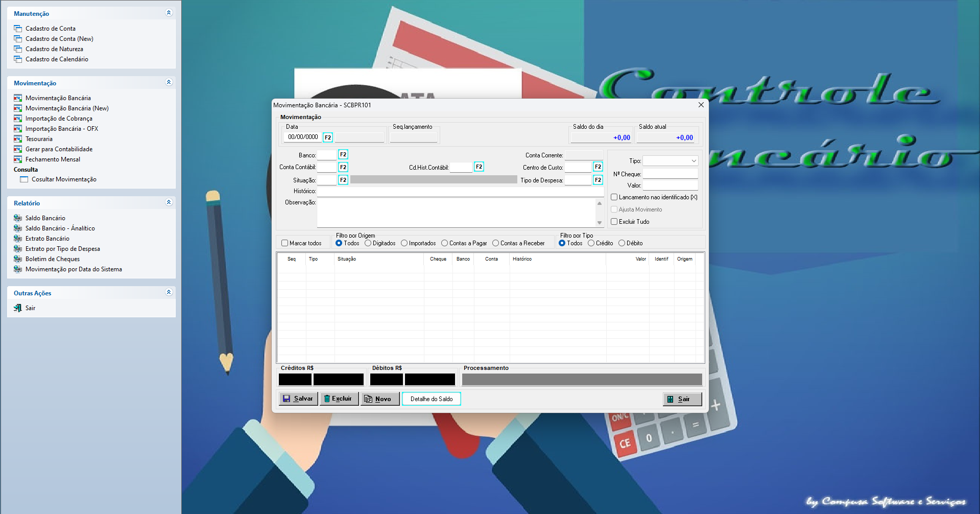The width and height of the screenshot is (980, 514).
Task: Open Saldo Bancário - Analítico report
Action: [x=60, y=228]
